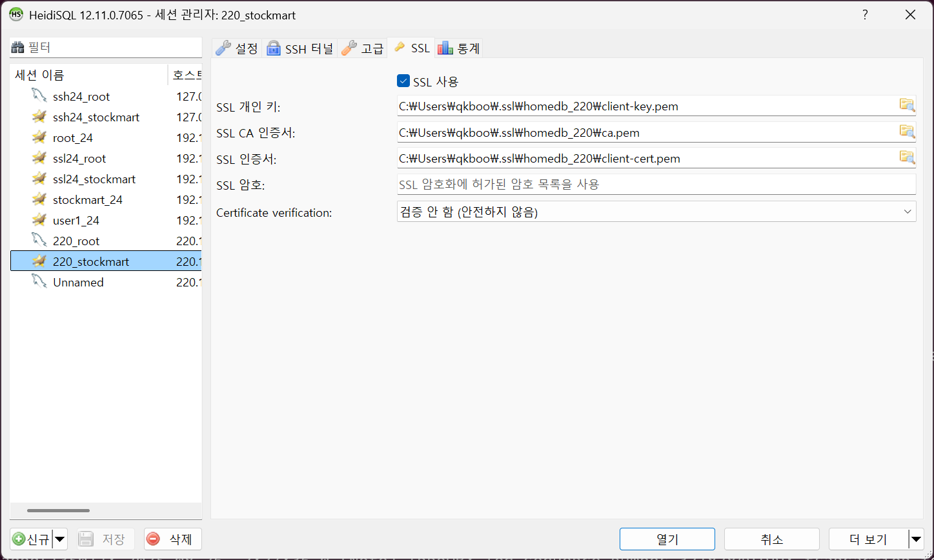This screenshot has width=934, height=560.
Task: Click browse icon for SSL CA certificate
Action: click(907, 132)
